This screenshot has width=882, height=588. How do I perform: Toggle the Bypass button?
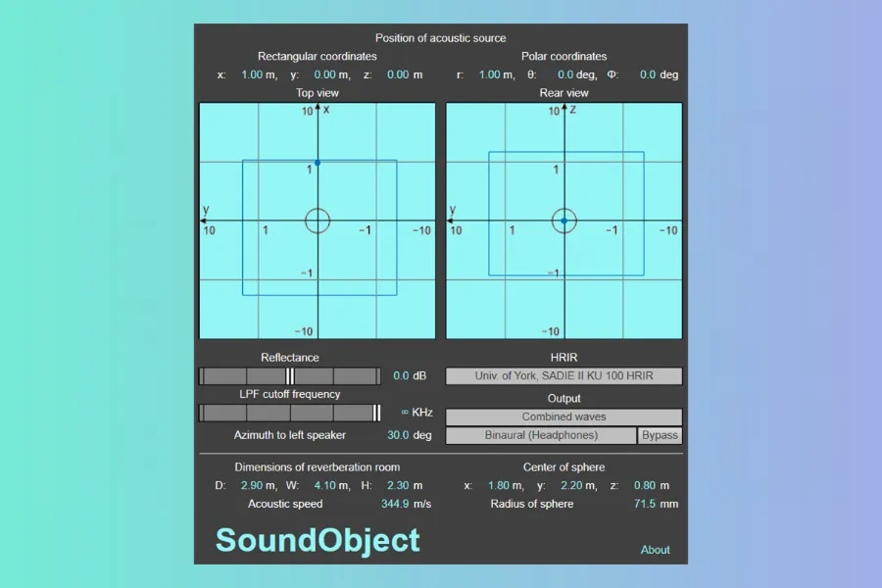(660, 436)
